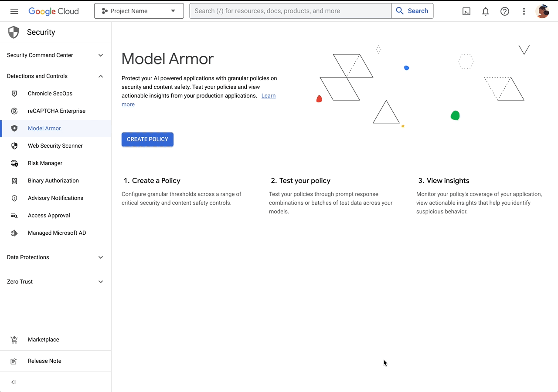The width and height of the screenshot is (558, 392).
Task: Collapse the sidebar with the arrow icon
Action: tap(14, 382)
